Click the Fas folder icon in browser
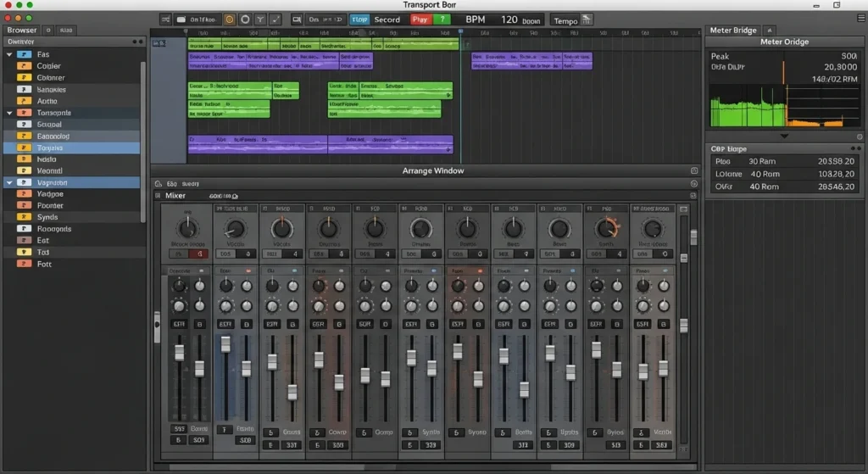 point(24,54)
